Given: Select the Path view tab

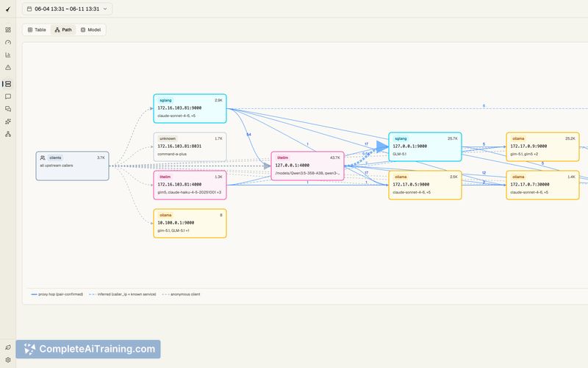Looking at the screenshot, I should pos(63,29).
